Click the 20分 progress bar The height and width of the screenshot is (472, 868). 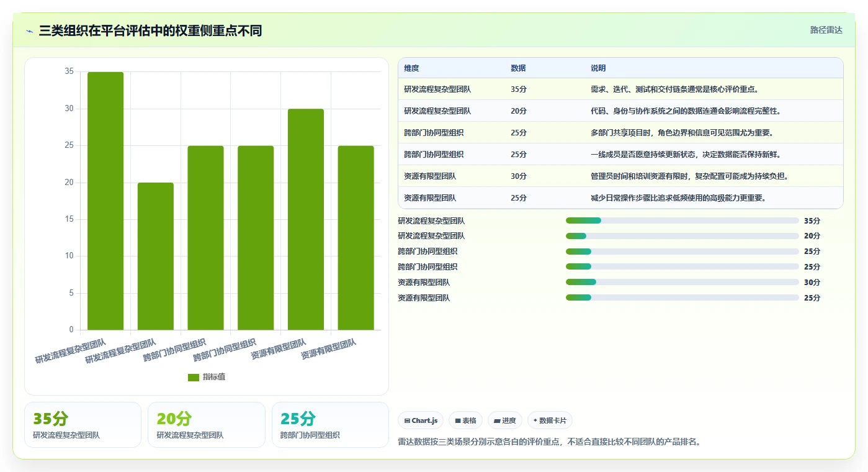tap(682, 236)
